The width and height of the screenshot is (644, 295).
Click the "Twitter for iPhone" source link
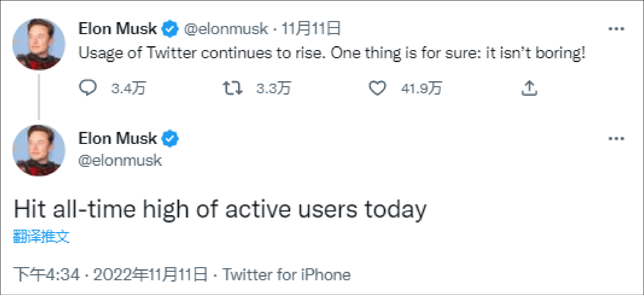point(286,274)
